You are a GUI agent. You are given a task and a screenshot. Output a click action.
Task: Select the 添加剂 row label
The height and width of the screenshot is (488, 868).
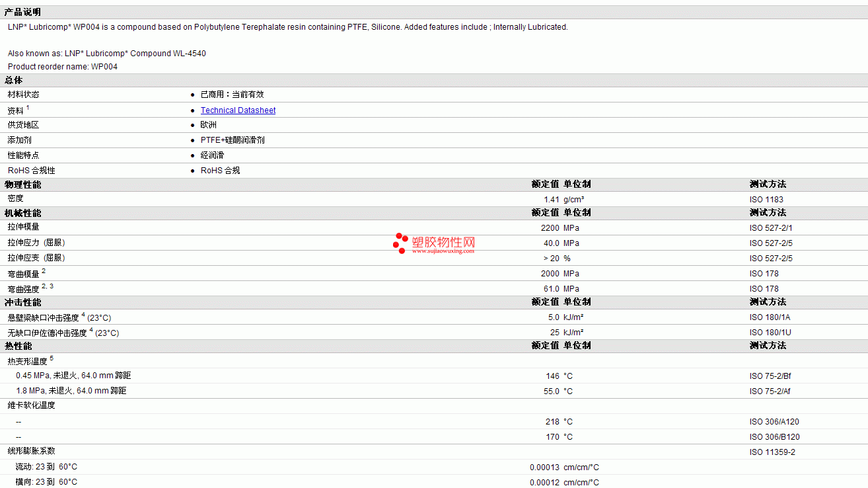20,140
